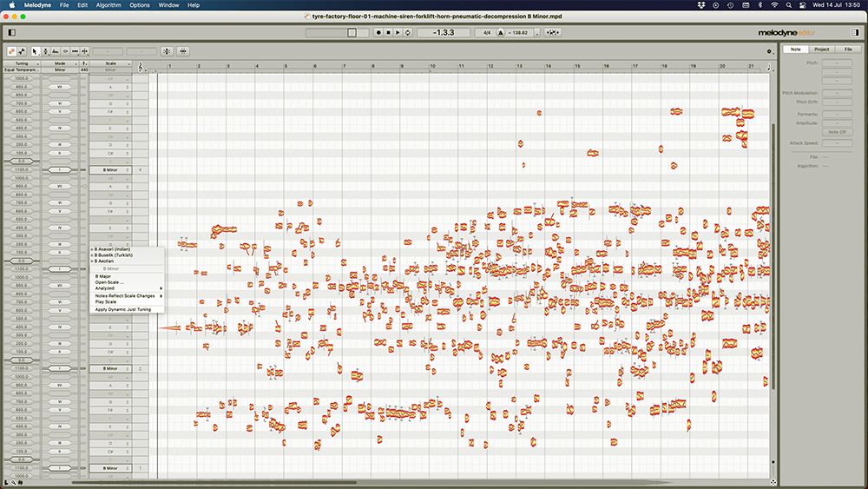Viewport: 868px width, 489px height.
Task: Click the Wi-Fi status icon
Action: (774, 5)
